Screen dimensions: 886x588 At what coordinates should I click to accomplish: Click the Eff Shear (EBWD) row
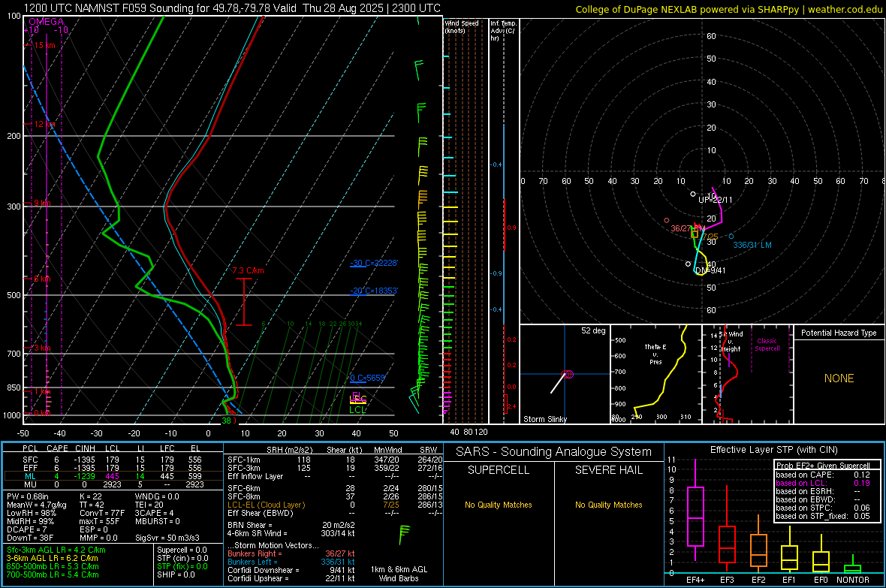click(335, 513)
